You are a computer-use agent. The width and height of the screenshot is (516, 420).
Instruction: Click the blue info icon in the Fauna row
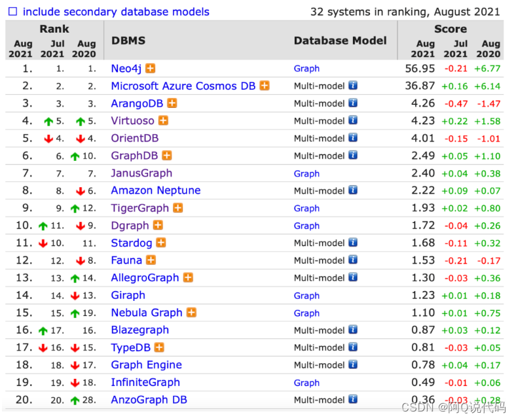click(x=353, y=260)
